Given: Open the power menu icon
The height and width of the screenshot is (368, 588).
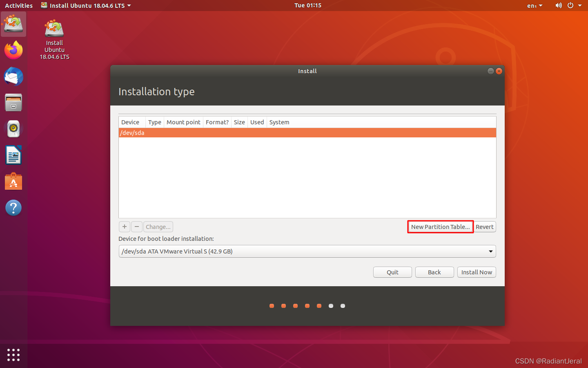Looking at the screenshot, I should pyautogui.click(x=570, y=5).
